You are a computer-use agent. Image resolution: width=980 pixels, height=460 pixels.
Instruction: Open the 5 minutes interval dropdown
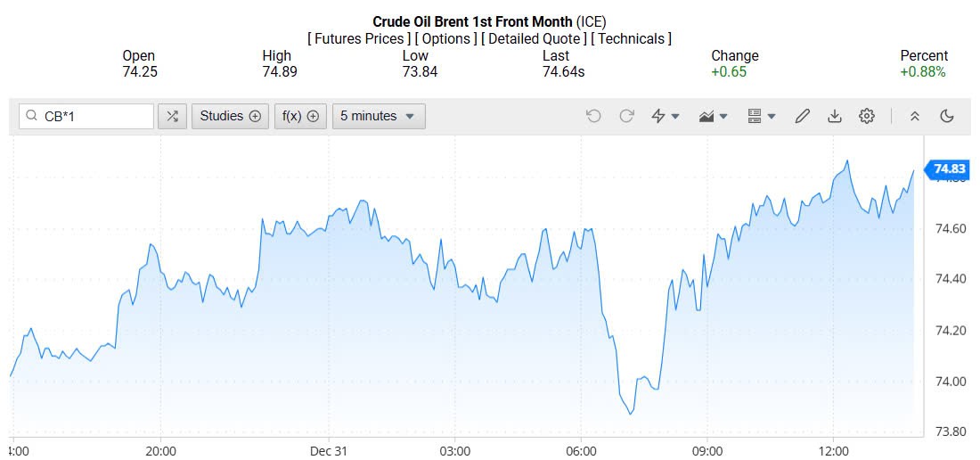pyautogui.click(x=379, y=116)
